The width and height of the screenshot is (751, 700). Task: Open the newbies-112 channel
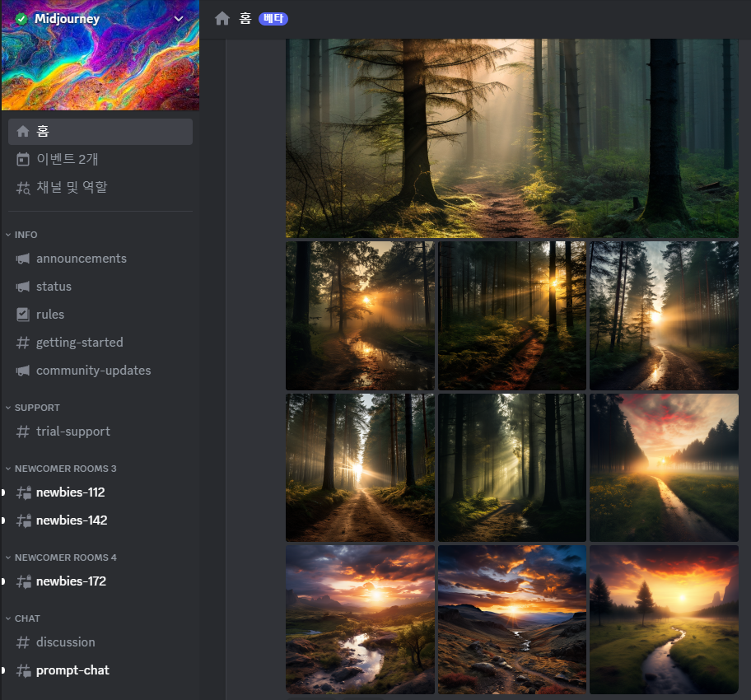100,492
